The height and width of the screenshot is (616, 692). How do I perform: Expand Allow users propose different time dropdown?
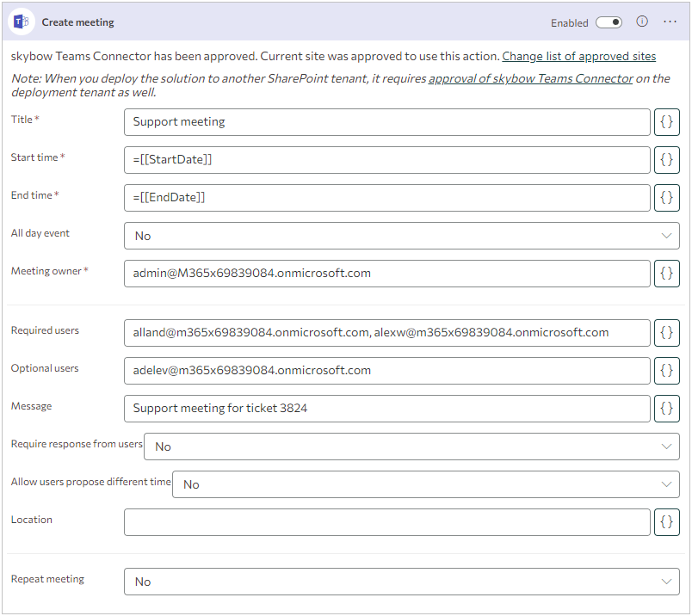point(425,484)
